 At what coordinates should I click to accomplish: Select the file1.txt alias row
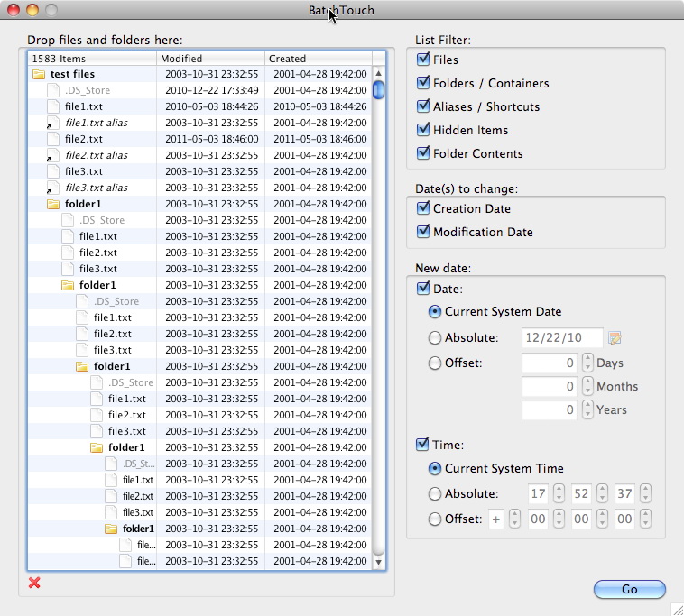[199, 123]
